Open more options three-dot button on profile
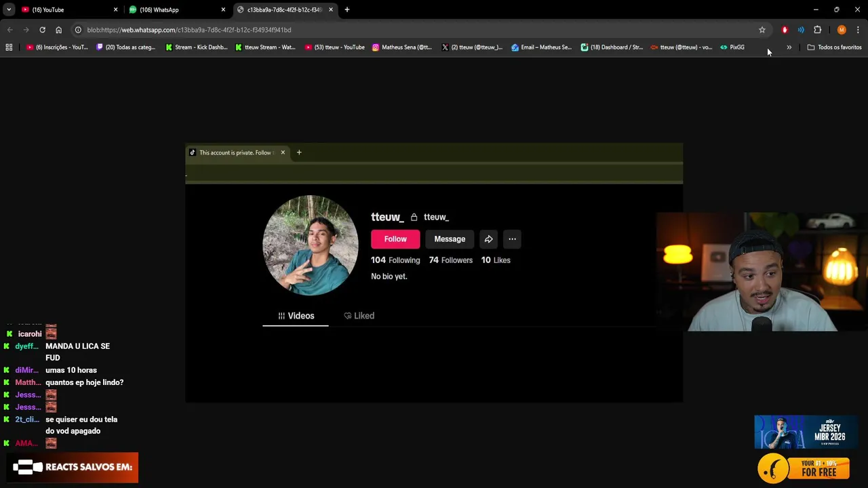 pos(513,239)
